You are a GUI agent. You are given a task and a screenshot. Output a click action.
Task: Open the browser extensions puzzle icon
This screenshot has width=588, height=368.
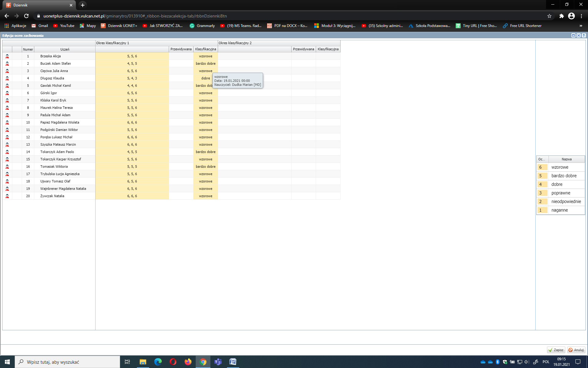click(561, 16)
